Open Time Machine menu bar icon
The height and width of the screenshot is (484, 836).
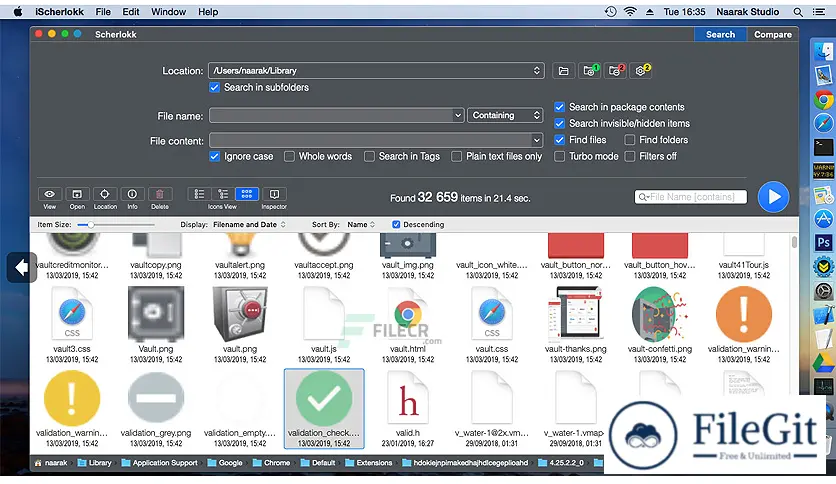coord(610,12)
